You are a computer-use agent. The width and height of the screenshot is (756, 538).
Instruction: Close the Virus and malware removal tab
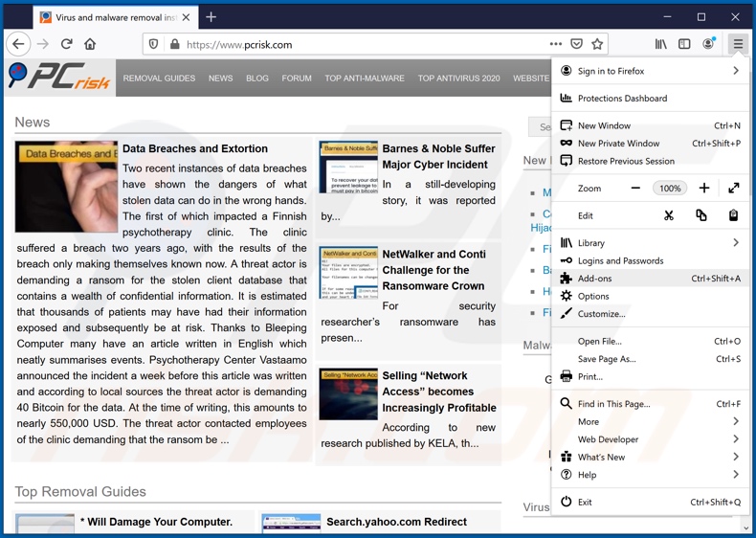pos(186,17)
